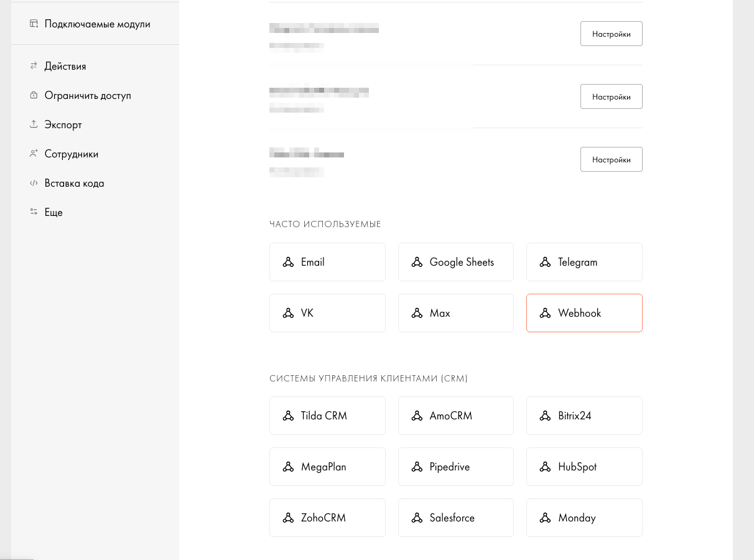Click the СИСТЕМЫ УПРАВЛЕНИЯ КЛИЕНТАМИ (CRM) heading
754x560 pixels.
(368, 378)
